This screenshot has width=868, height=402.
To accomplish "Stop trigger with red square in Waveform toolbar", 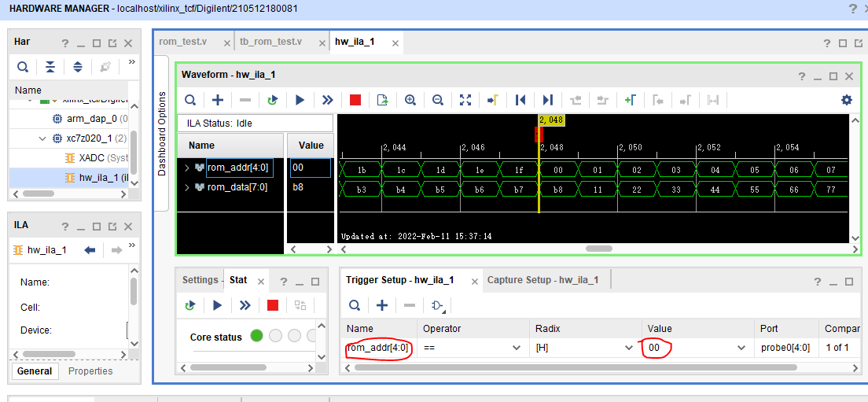I will (355, 100).
